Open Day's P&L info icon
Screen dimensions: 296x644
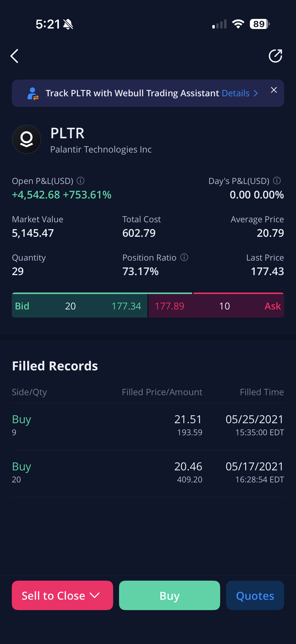click(x=277, y=181)
